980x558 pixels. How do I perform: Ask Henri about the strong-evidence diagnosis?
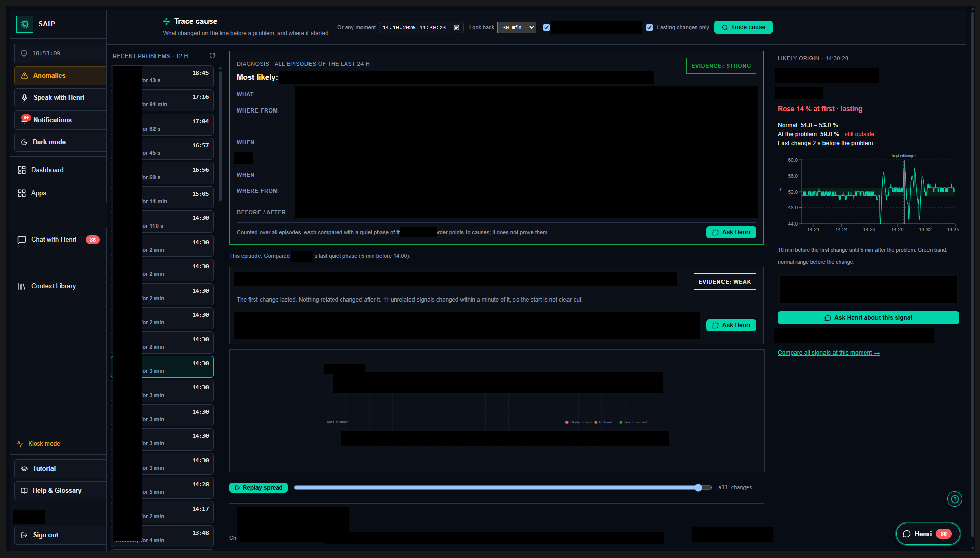click(x=731, y=232)
